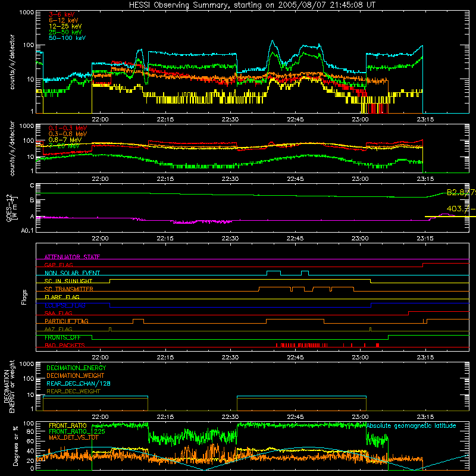The width and height of the screenshot is (476, 476).
Task: Click the 22:00 tick label under top panel
Action: click(x=100, y=120)
